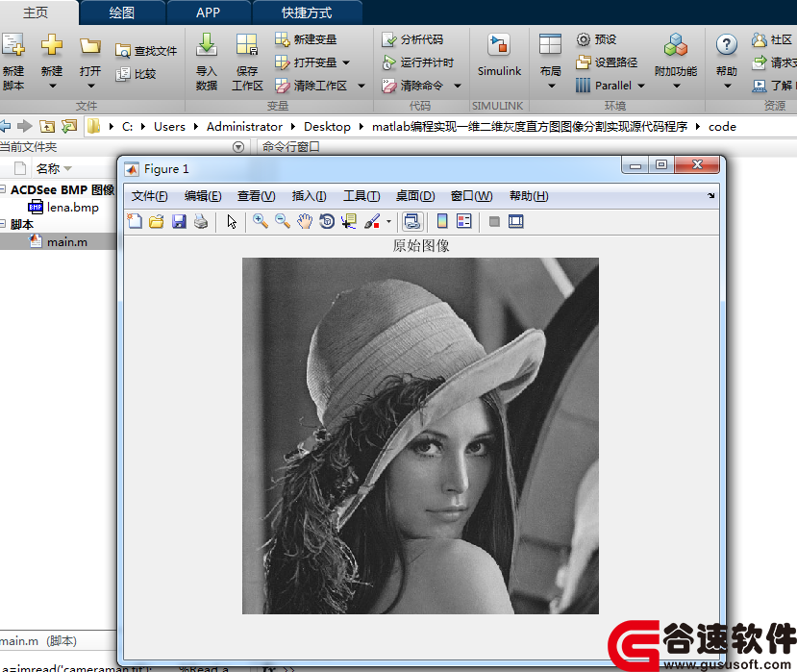Open Preferences (预设) with the gear icon
797x672 pixels.
[x=596, y=39]
